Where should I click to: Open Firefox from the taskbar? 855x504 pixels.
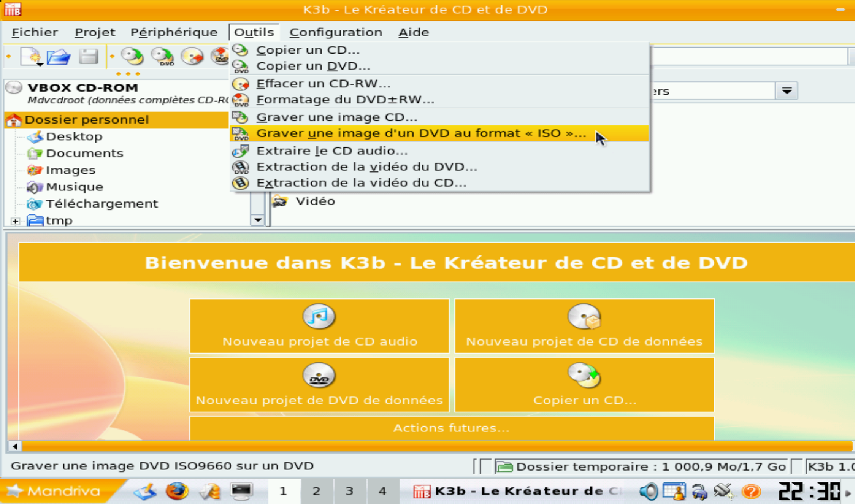(x=177, y=491)
